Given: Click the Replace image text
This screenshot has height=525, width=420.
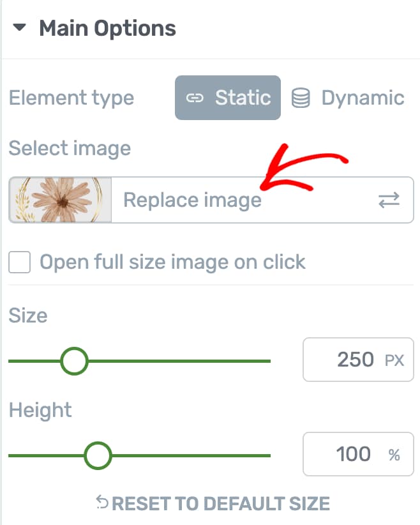Looking at the screenshot, I should [x=192, y=200].
